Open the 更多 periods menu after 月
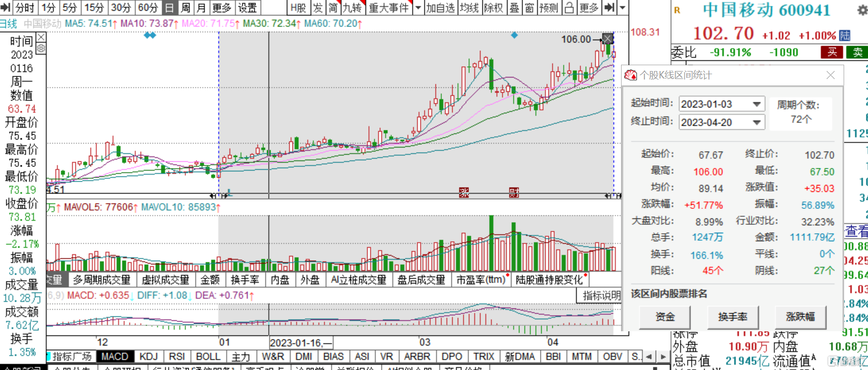 [x=222, y=7]
